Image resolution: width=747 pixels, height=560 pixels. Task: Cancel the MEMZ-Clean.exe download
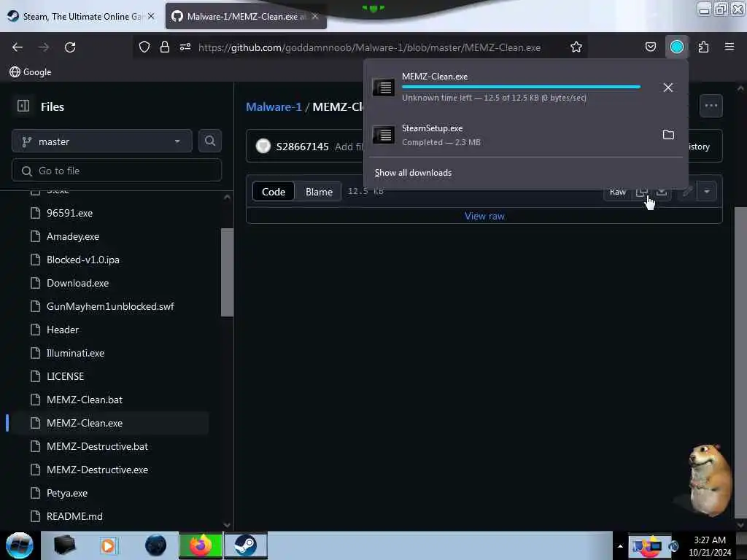pyautogui.click(x=668, y=87)
